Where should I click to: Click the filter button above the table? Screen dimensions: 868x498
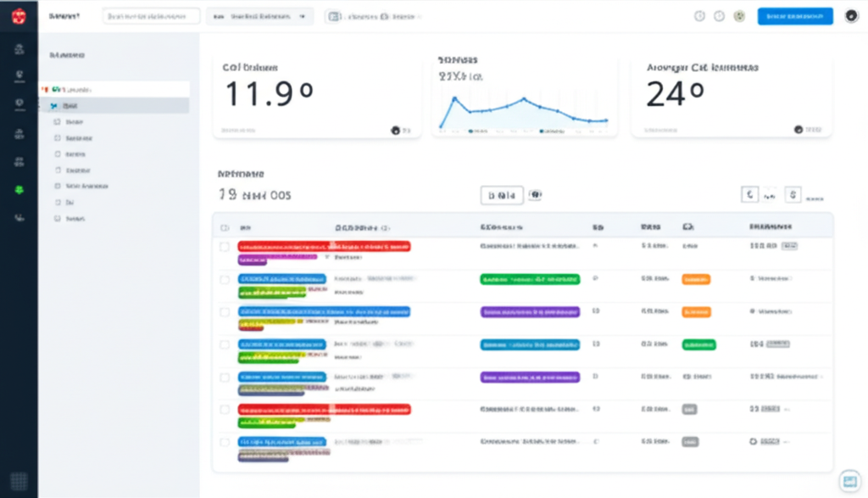(502, 194)
